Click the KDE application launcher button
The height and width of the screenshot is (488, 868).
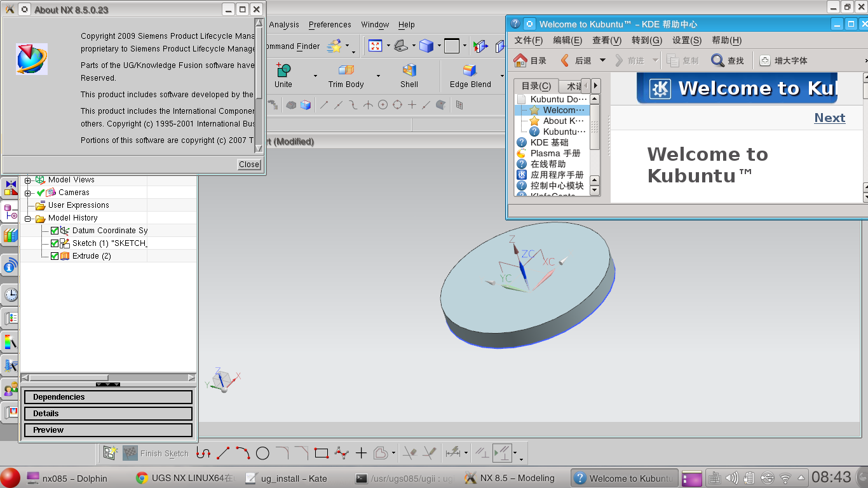coord(10,478)
